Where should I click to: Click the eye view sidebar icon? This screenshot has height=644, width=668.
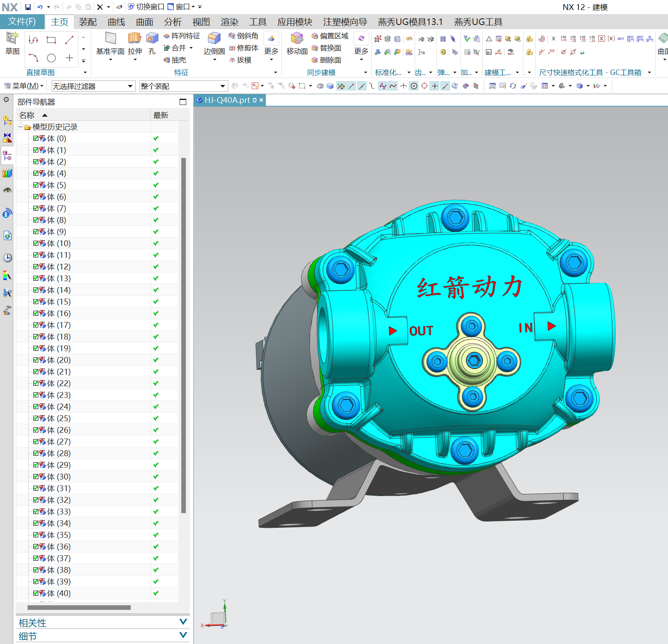pos(7,190)
